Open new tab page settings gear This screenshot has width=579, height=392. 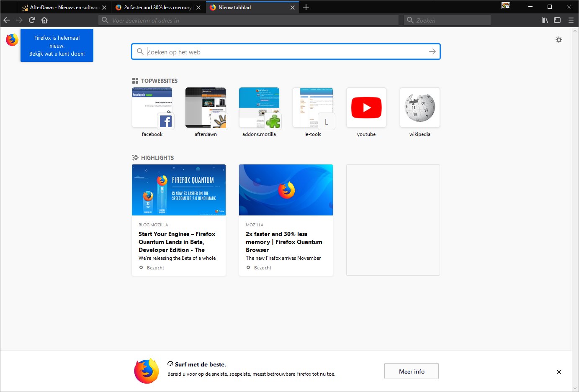(x=559, y=40)
